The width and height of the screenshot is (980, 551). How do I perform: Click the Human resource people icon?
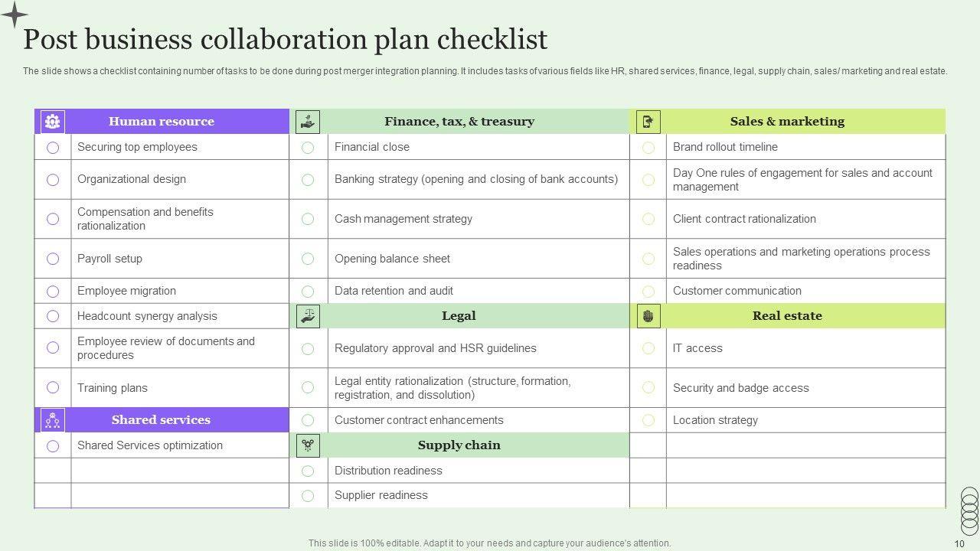pos(53,122)
